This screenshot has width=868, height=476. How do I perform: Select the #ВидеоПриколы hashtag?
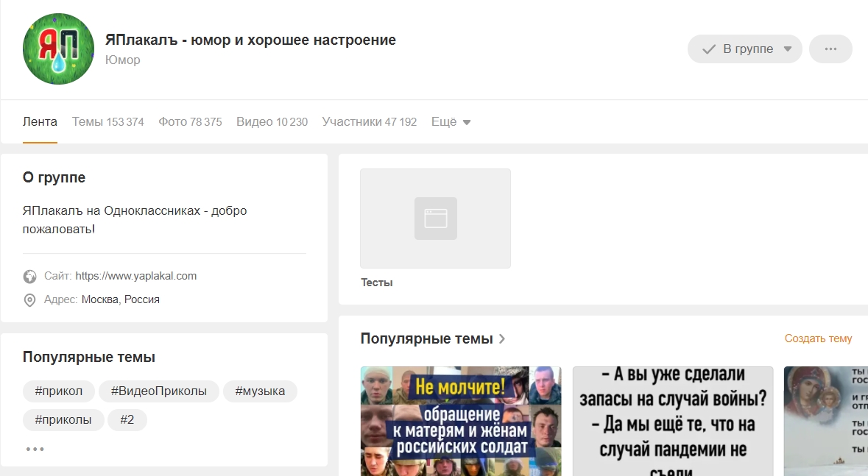[x=159, y=391]
